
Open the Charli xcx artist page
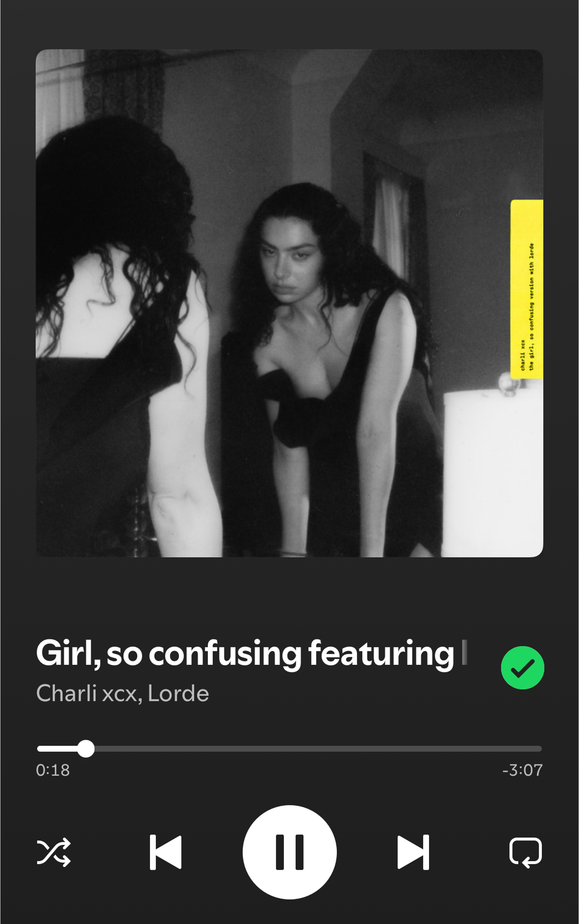87,693
